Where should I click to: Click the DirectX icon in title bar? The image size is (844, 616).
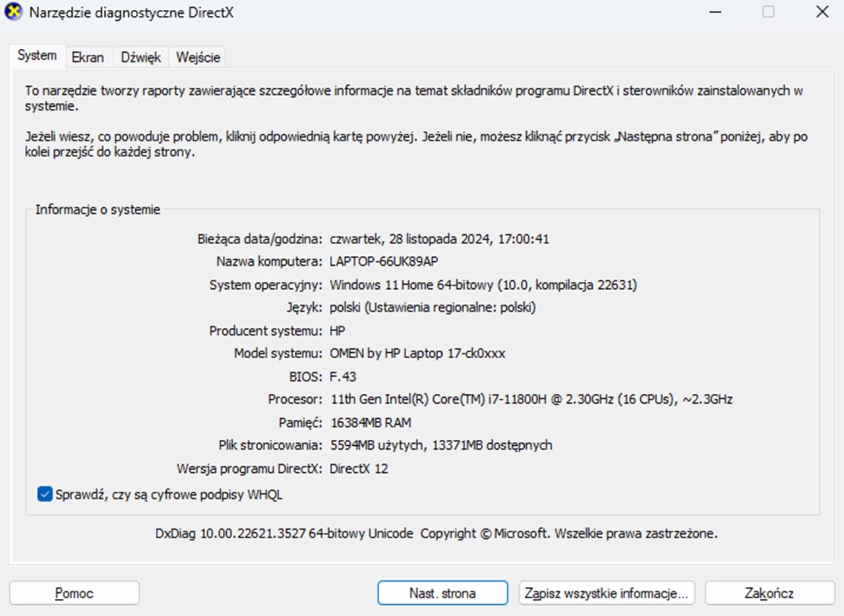click(x=14, y=12)
